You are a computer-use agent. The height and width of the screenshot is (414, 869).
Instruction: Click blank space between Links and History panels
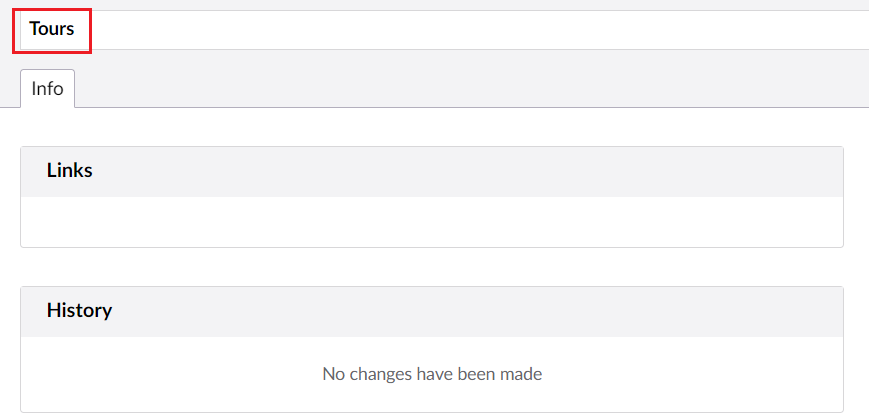pyautogui.click(x=432, y=266)
